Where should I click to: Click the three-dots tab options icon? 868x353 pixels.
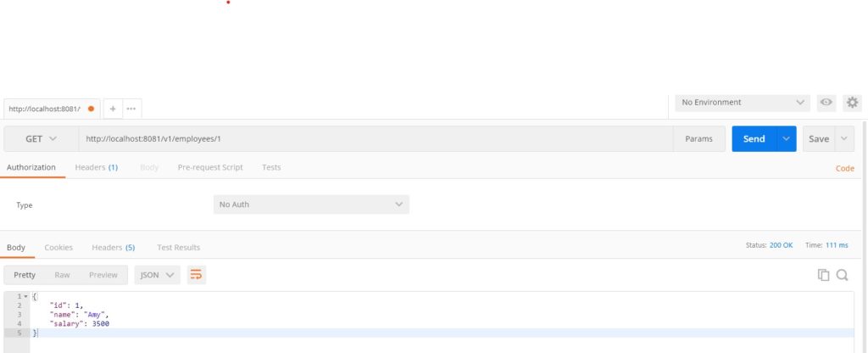pos(131,109)
